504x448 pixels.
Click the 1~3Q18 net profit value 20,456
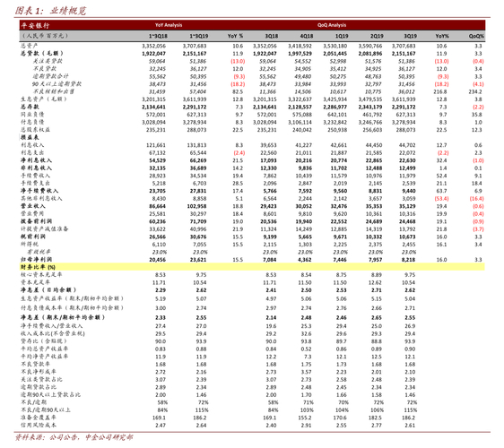(158, 260)
